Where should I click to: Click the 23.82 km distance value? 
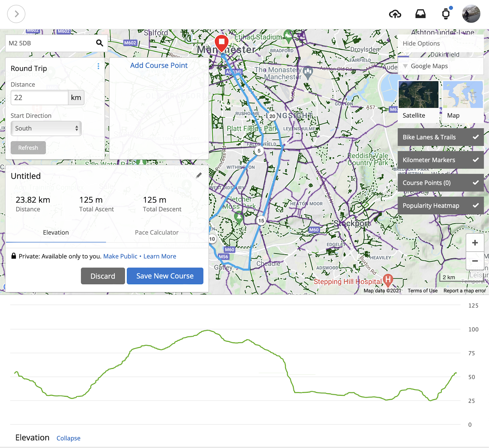click(33, 200)
